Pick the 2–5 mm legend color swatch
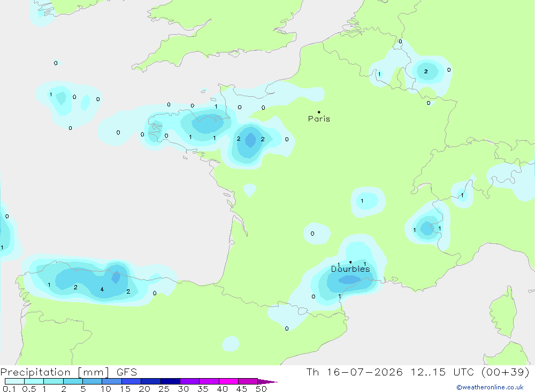Viewport: 535px width, 392px height. pyautogui.click(x=73, y=381)
